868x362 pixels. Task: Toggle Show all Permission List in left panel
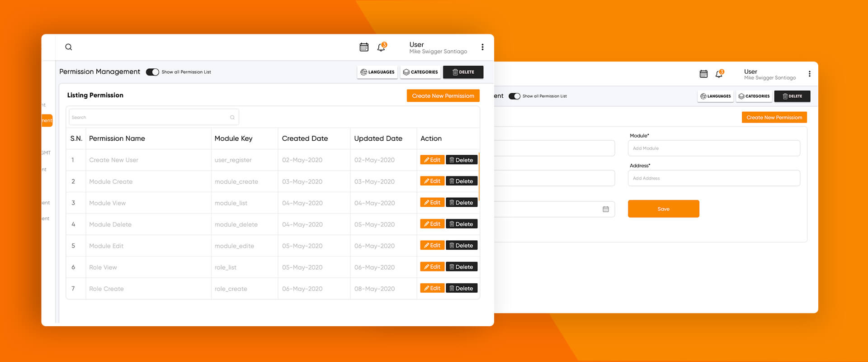[152, 72]
